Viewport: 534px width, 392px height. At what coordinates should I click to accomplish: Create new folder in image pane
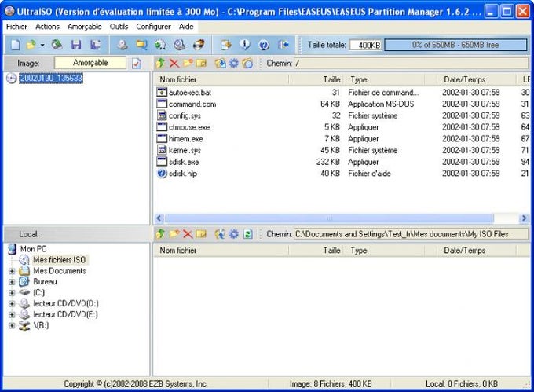point(188,63)
